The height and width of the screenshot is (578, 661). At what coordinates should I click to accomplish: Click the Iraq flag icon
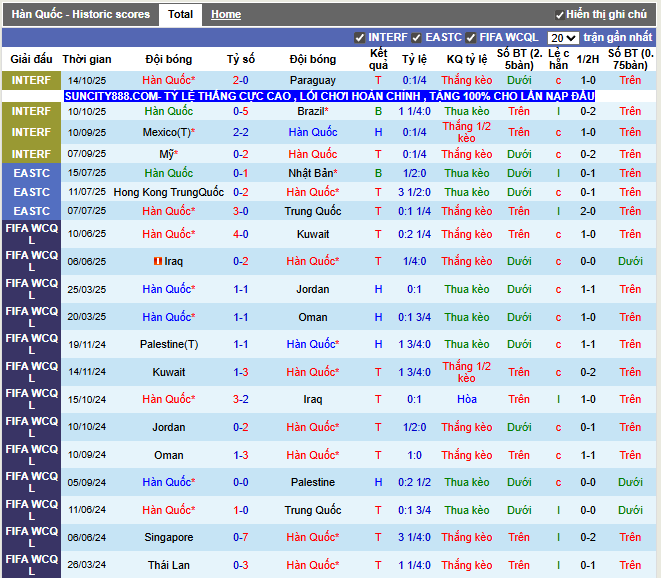(x=158, y=261)
